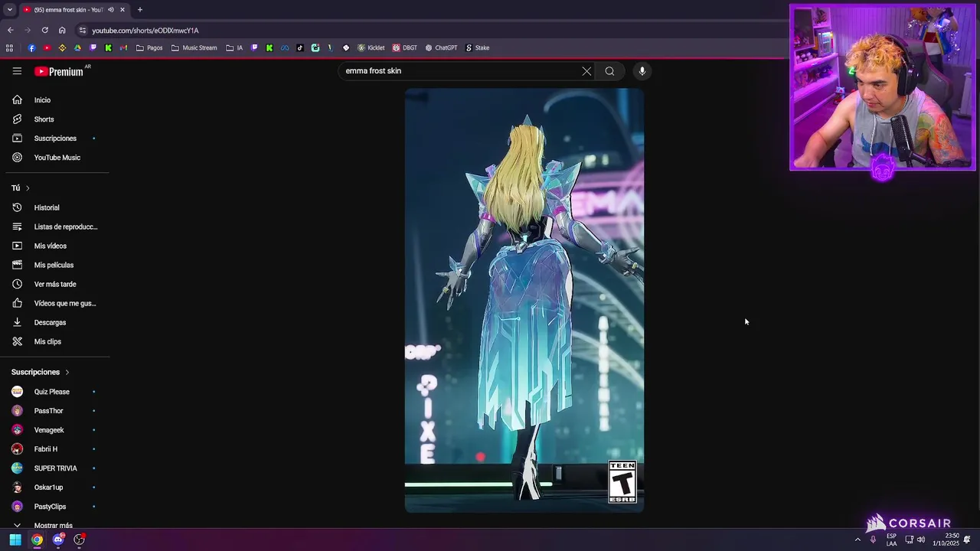Open the SUPER TRIVIA channel
This screenshot has height=551, width=980.
click(x=54, y=468)
